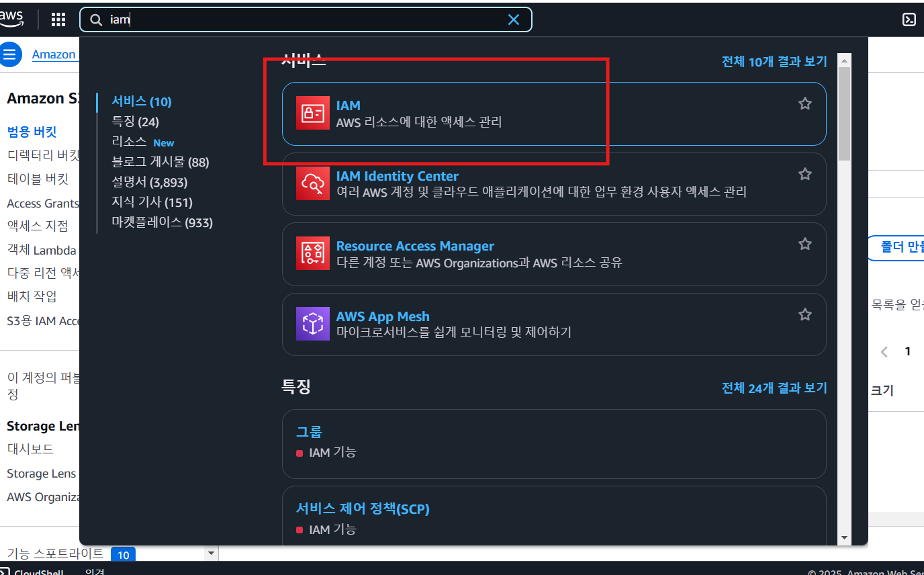Image resolution: width=924 pixels, height=575 pixels.
Task: Select the 지식 기사 (151) category
Action: (x=152, y=202)
